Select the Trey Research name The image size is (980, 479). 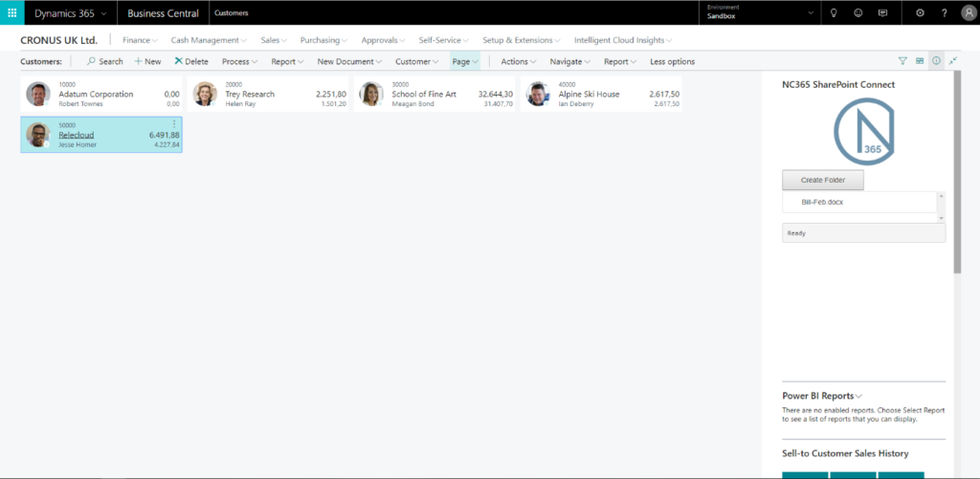click(250, 95)
